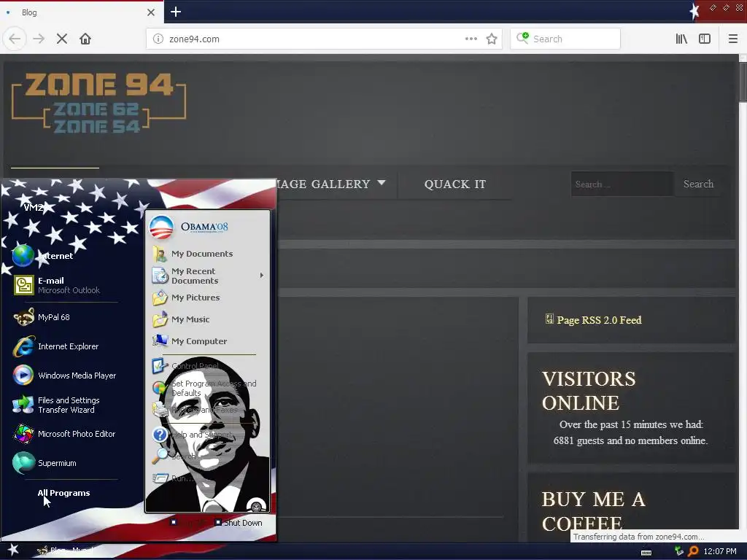
Task: Open the on-screen keyboard tray icon
Action: tap(646, 552)
